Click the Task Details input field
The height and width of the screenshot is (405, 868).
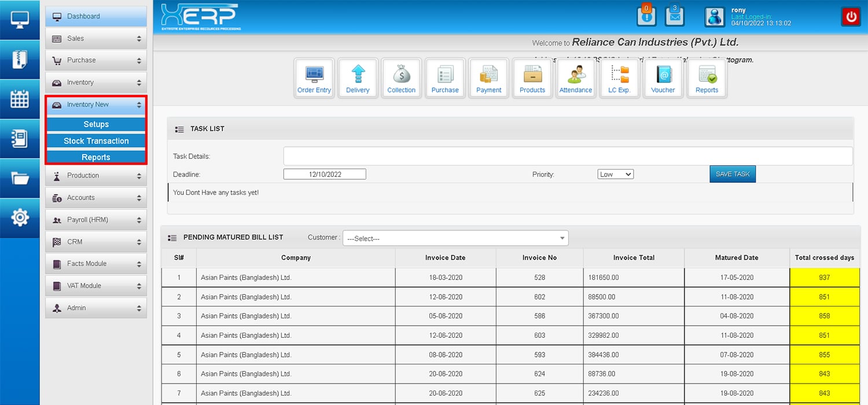567,156
